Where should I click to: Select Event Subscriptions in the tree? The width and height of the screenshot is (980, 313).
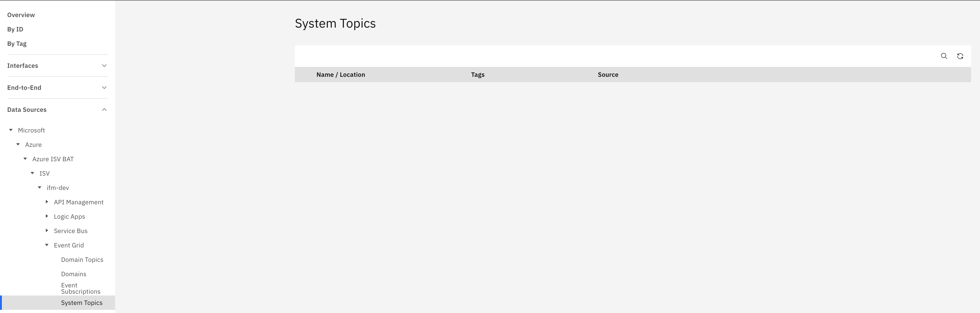(81, 288)
